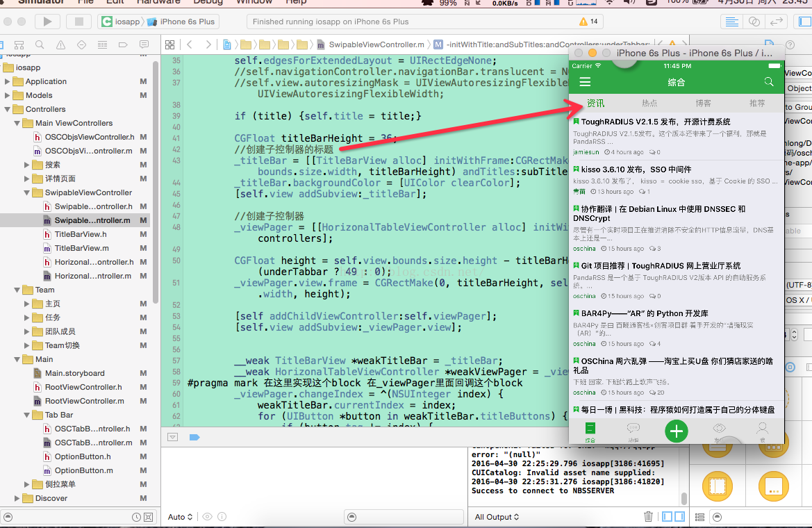Open the breakpoint navigator icon

123,45
